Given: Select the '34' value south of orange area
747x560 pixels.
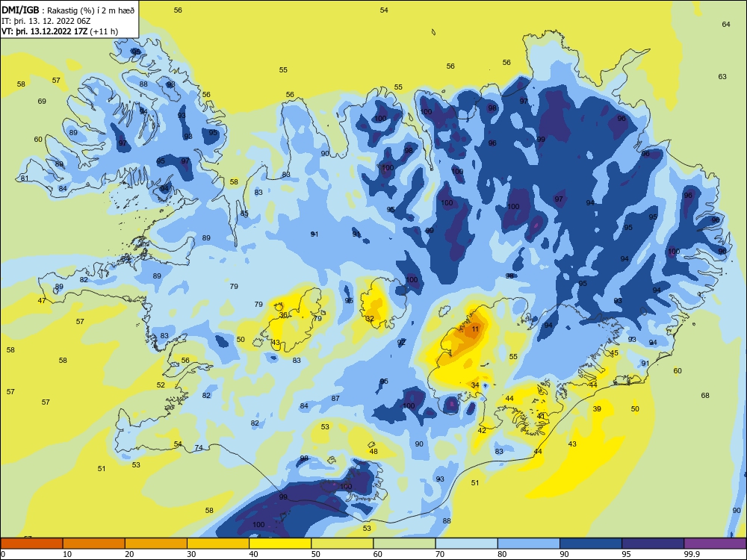Looking at the screenshot, I should (475, 385).
